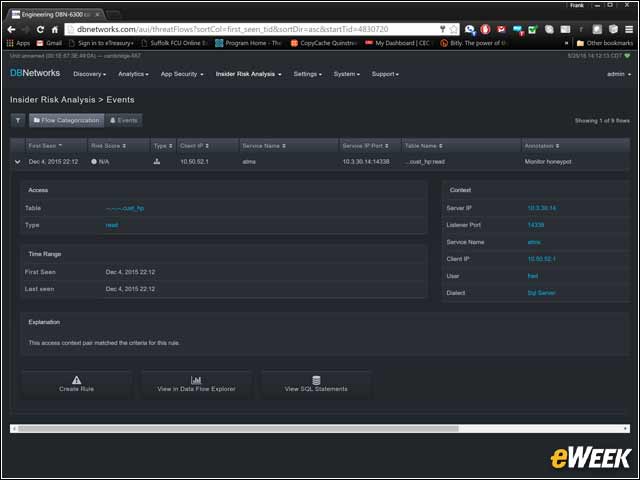This screenshot has width=640, height=480.
Task: Open the Insider Risk Analysis dropdown
Action: (249, 74)
